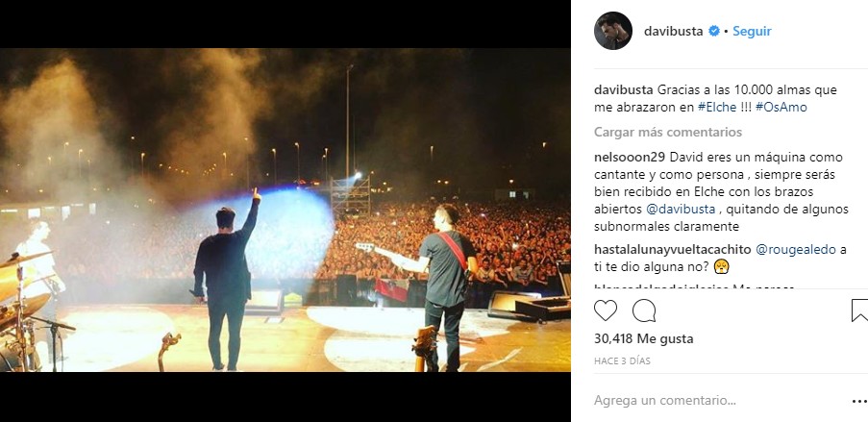This screenshot has height=422, width=868.
Task: Expand Cargar más comentarios
Action: coord(668,133)
